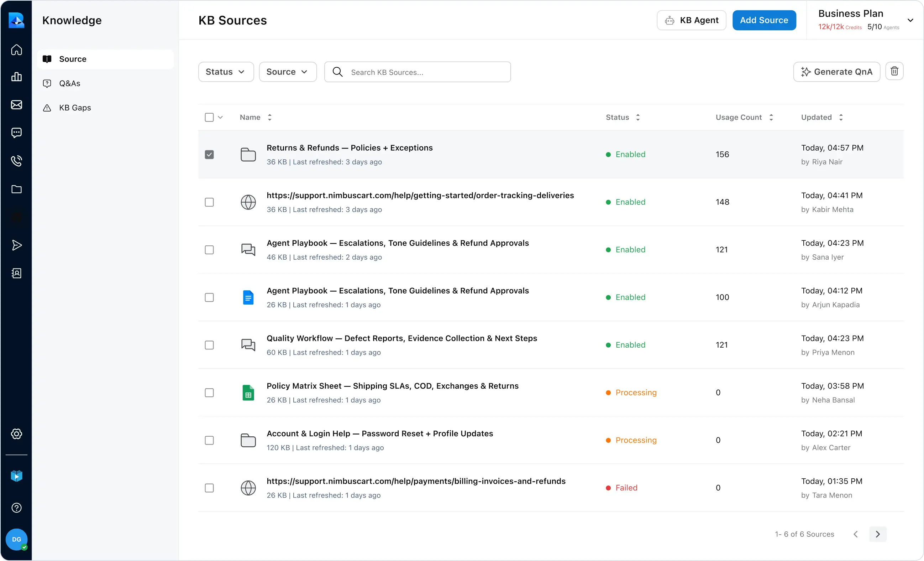The width and height of the screenshot is (924, 561).
Task: Open the email inbox envelope icon
Action: point(16,105)
